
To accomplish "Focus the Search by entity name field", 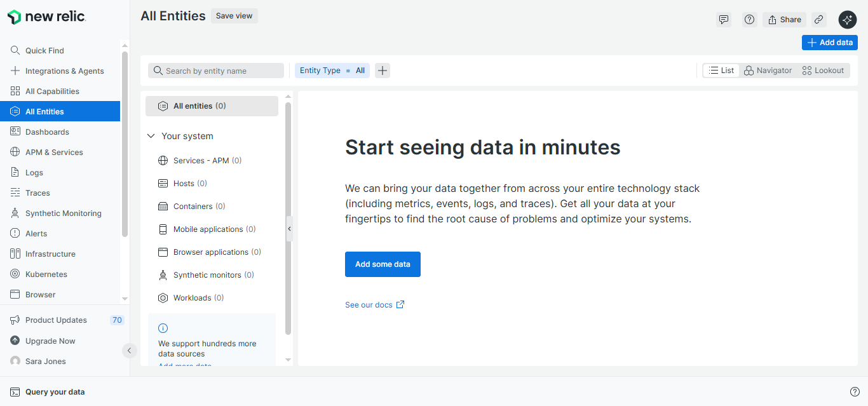I will point(216,71).
